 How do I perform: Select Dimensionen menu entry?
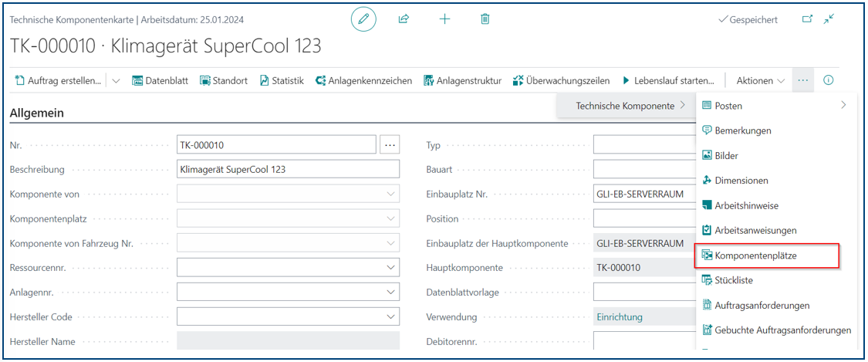point(775,181)
